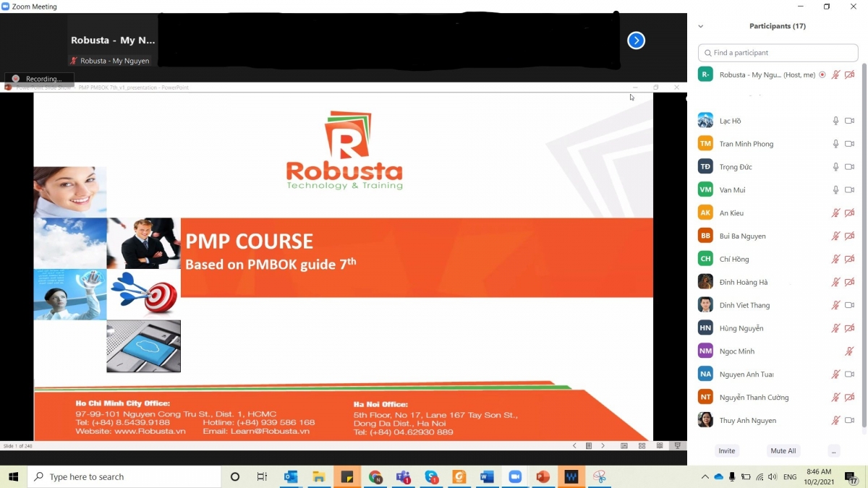
Task: Mute Van Mui's microphone
Action: [x=835, y=190]
